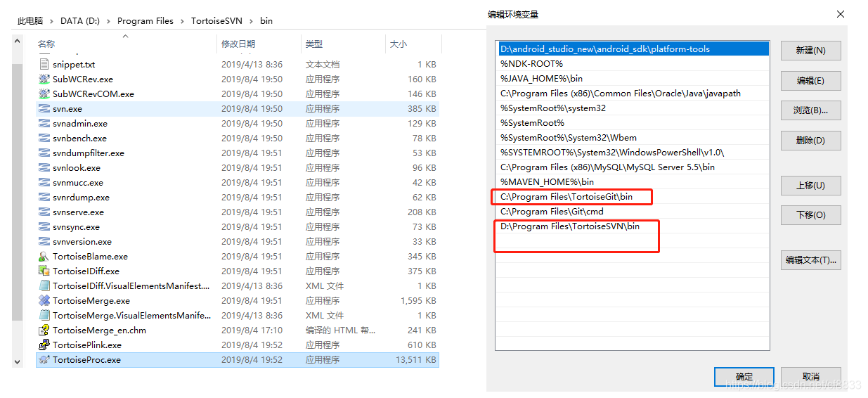Close the environment variable edit dialog
Image resolution: width=868 pixels, height=398 pixels.
coord(840,14)
